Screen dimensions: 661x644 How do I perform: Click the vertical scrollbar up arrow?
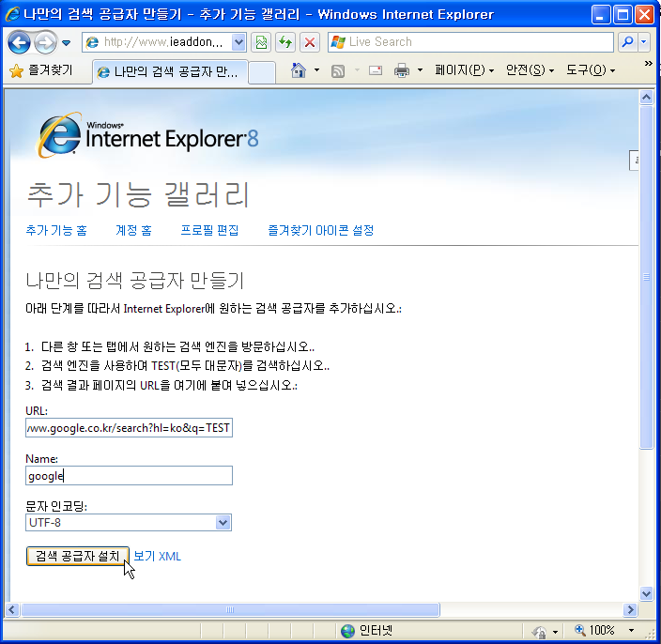(x=646, y=98)
